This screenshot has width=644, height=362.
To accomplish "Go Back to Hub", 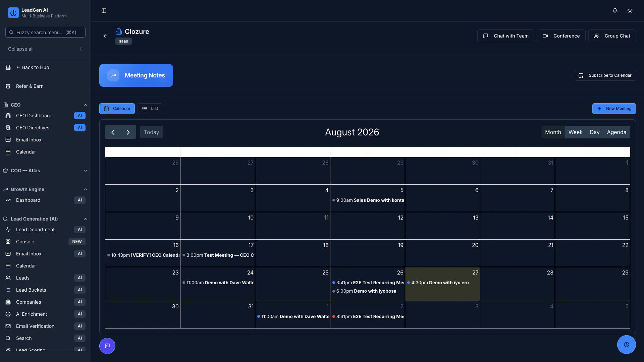I will click(x=45, y=67).
